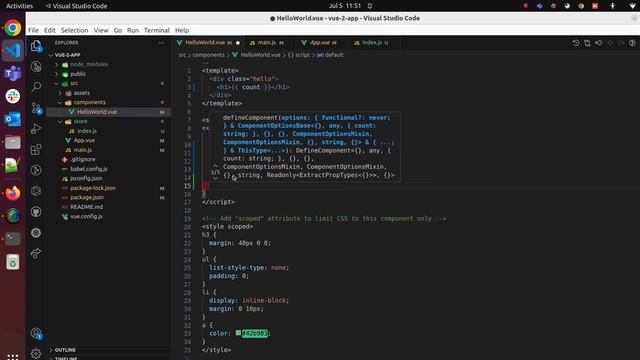Open main.js in the file tree
This screenshot has height=360, width=640.
click(108, 150)
